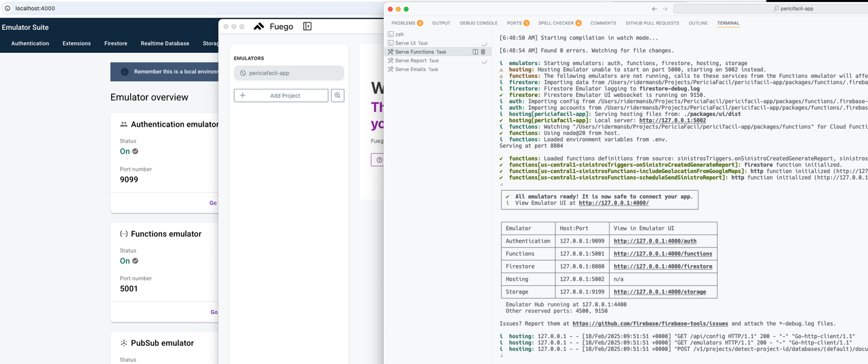The height and width of the screenshot is (364, 868).
Task: Open the Firestore tab in Emulator Suite
Action: pos(116,43)
